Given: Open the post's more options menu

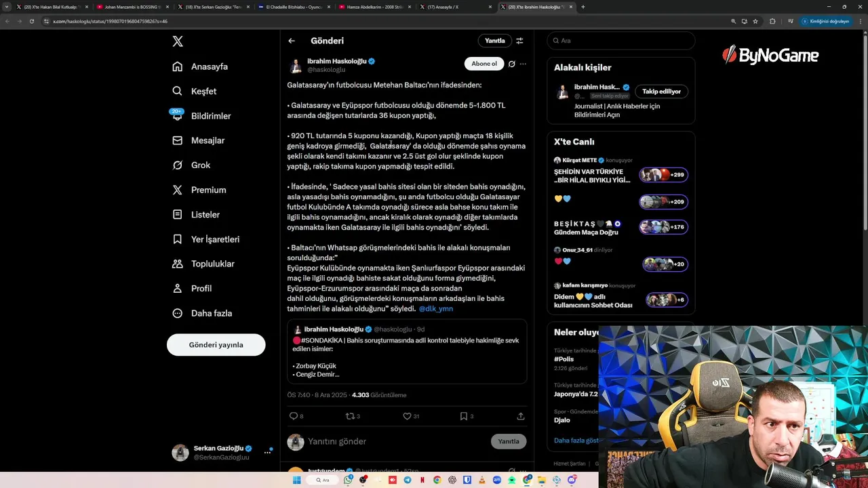Looking at the screenshot, I should pyautogui.click(x=523, y=64).
